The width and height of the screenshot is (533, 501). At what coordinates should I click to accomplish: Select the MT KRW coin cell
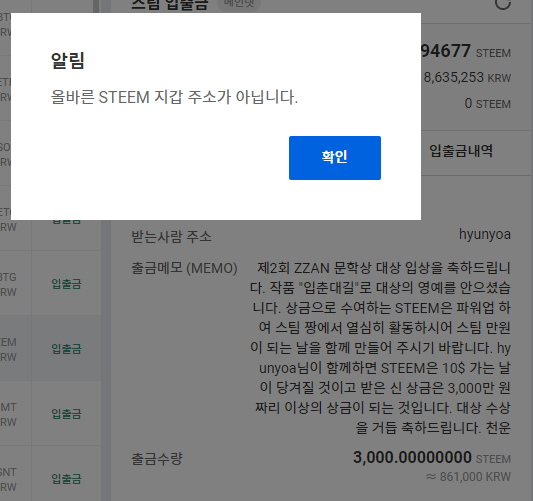click(x=8, y=414)
